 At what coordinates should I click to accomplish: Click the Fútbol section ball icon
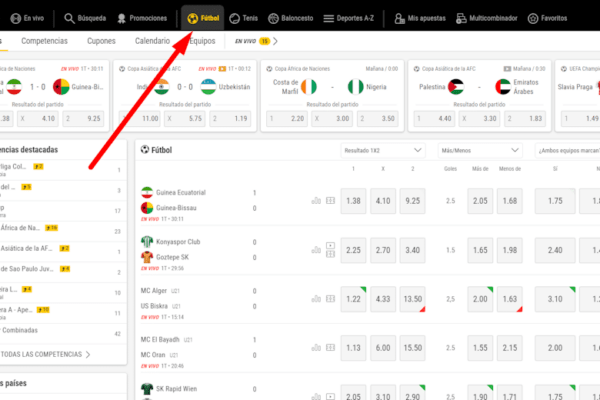point(145,150)
